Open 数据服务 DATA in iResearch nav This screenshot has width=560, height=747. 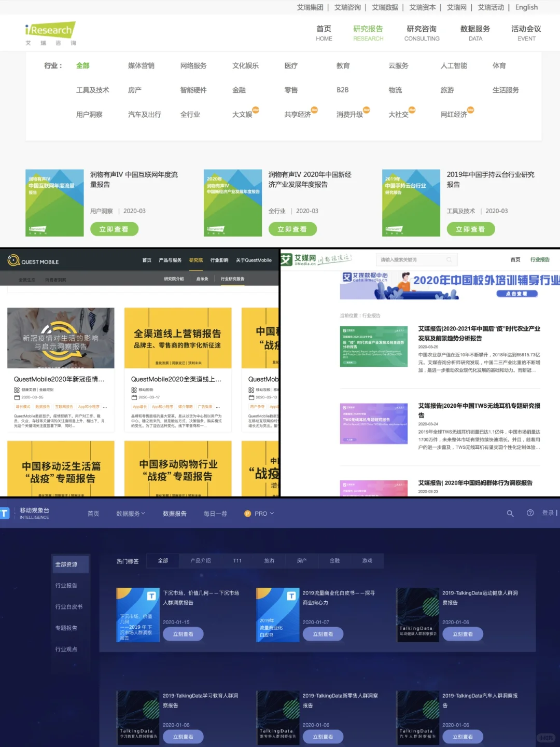click(x=475, y=33)
